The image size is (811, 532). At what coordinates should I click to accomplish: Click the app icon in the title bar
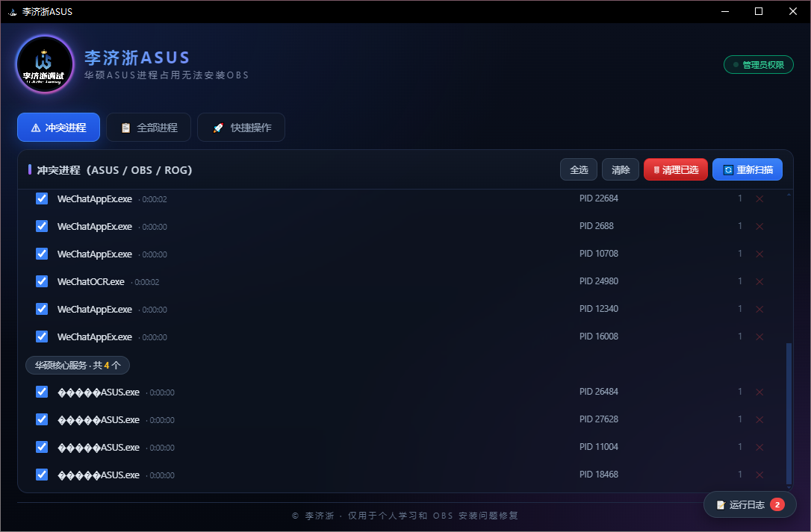(13, 11)
